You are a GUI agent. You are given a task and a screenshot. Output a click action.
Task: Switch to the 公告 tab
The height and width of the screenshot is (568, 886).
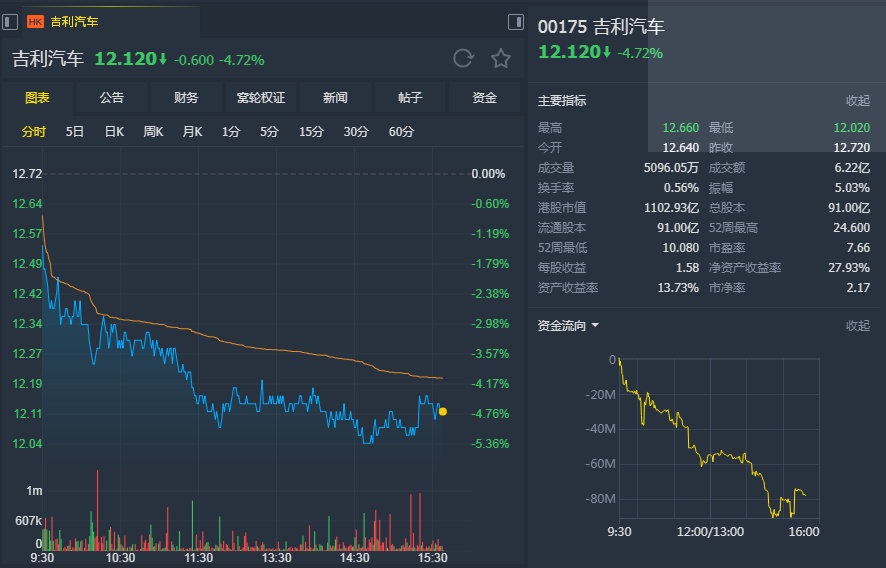click(x=112, y=98)
